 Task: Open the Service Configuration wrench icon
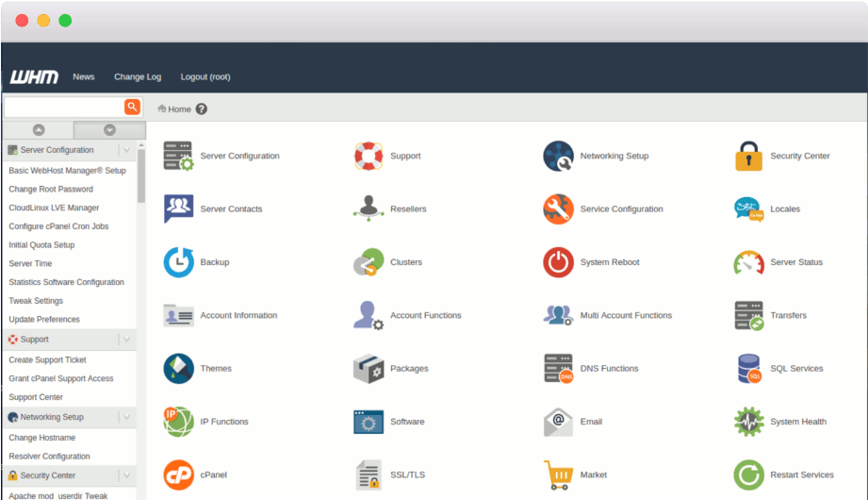point(558,209)
